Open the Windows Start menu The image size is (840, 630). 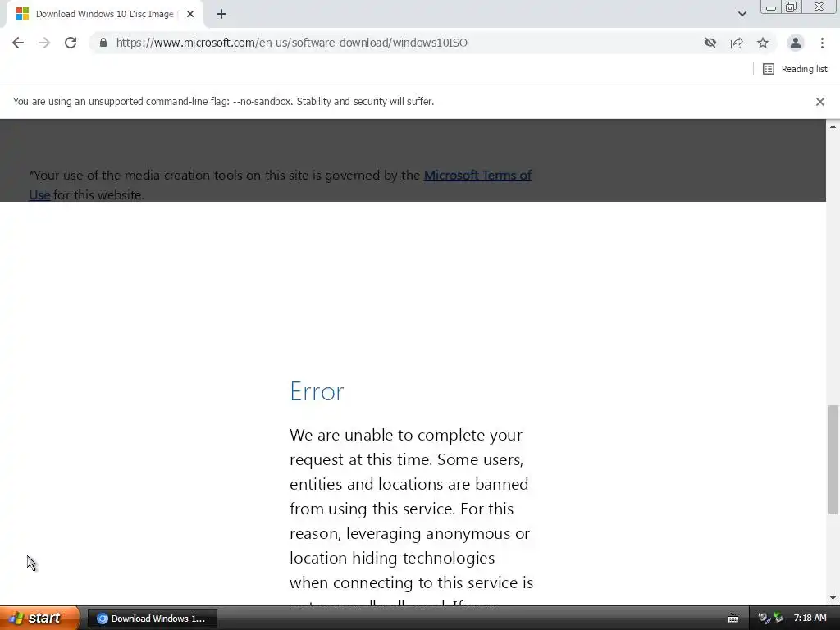pyautogui.click(x=39, y=619)
